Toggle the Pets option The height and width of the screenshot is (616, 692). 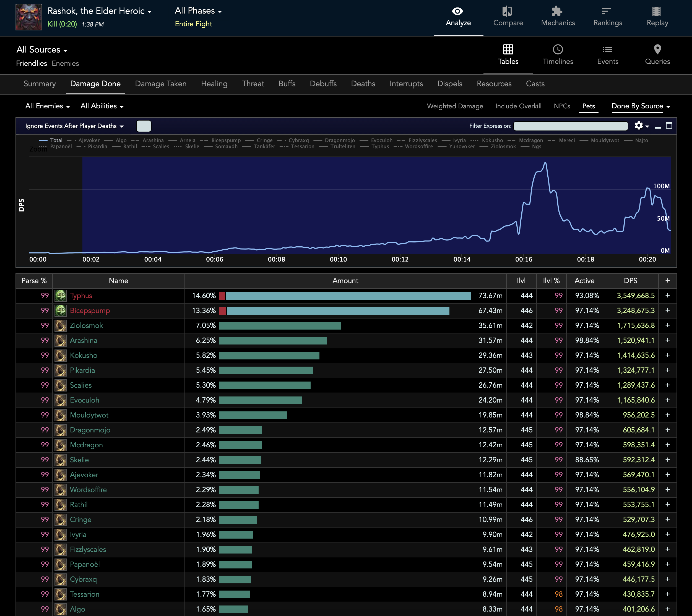588,106
